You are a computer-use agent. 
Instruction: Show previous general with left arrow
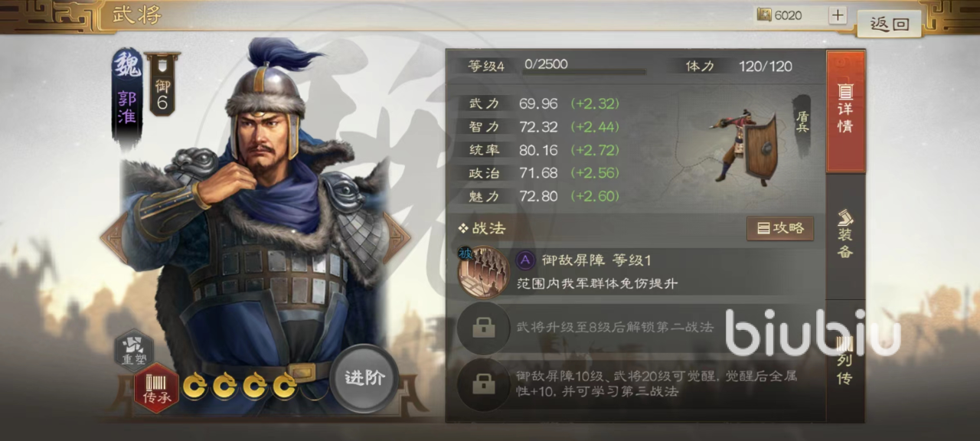point(113,237)
